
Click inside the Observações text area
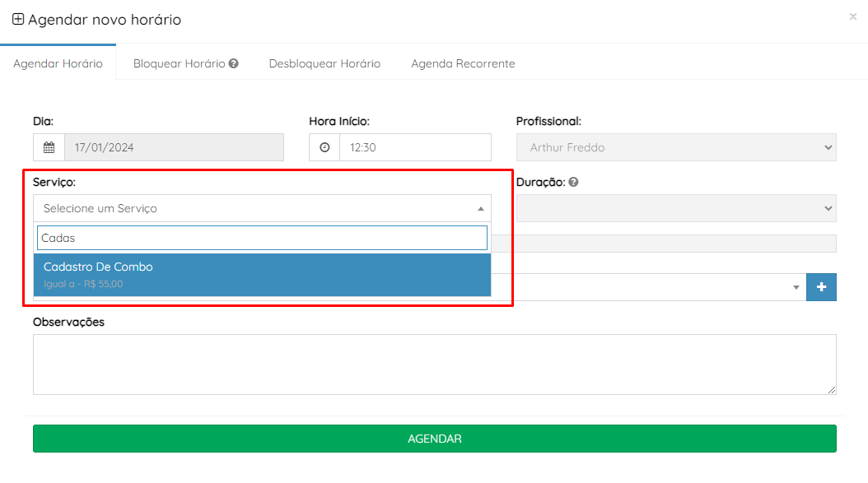tap(434, 364)
